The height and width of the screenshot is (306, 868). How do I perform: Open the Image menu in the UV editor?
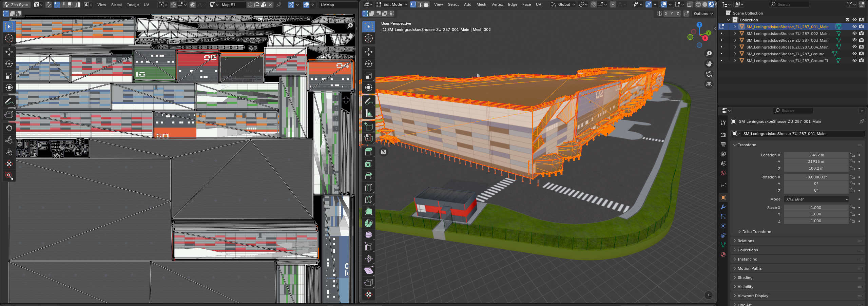point(133,5)
